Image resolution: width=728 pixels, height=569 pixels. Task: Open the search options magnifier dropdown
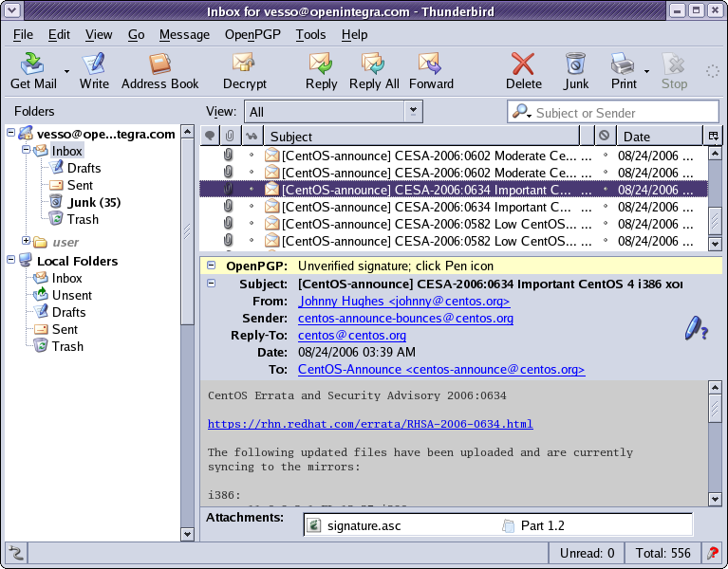521,111
